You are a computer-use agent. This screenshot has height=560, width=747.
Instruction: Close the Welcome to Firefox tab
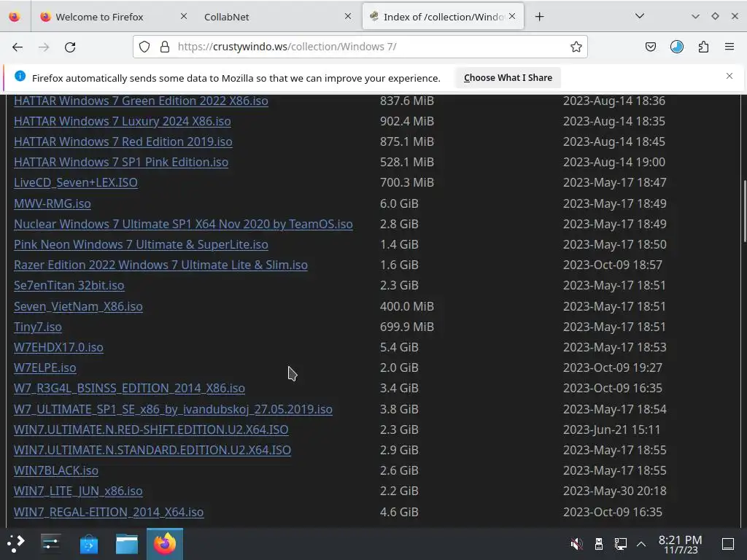tap(184, 16)
